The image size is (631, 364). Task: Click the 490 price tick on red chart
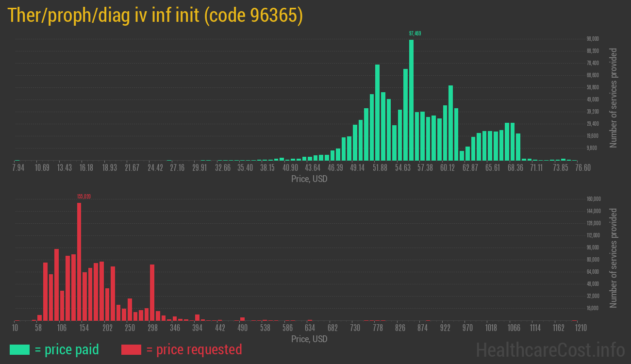(x=242, y=328)
